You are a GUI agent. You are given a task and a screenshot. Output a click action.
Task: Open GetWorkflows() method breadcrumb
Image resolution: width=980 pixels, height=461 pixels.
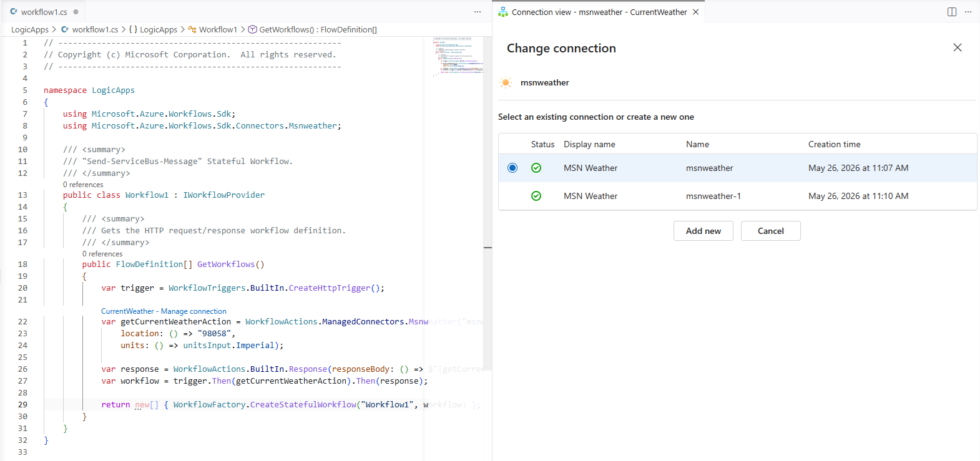[x=313, y=29]
